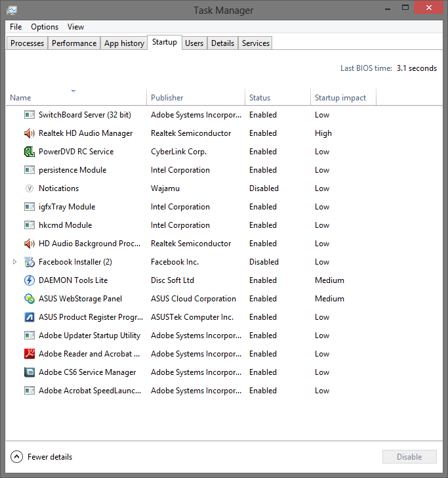This screenshot has width=448, height=478.
Task: Click the Fewer details label
Action: point(50,457)
